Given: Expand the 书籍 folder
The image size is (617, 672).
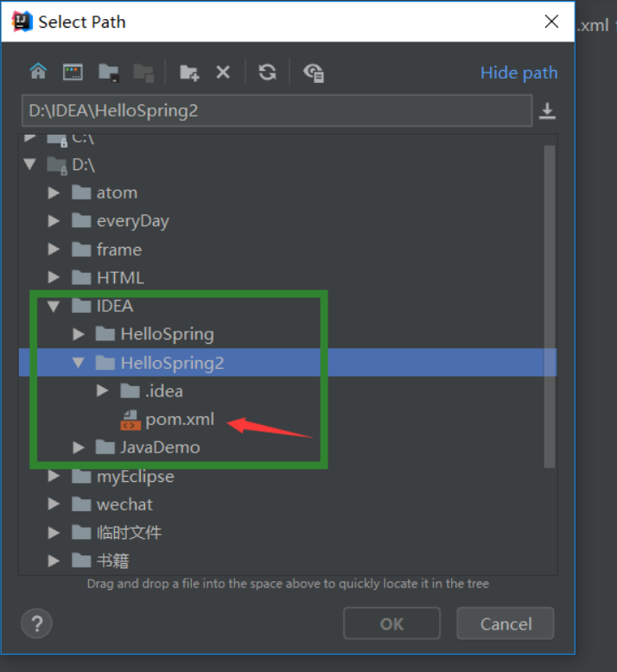Looking at the screenshot, I should 54,561.
